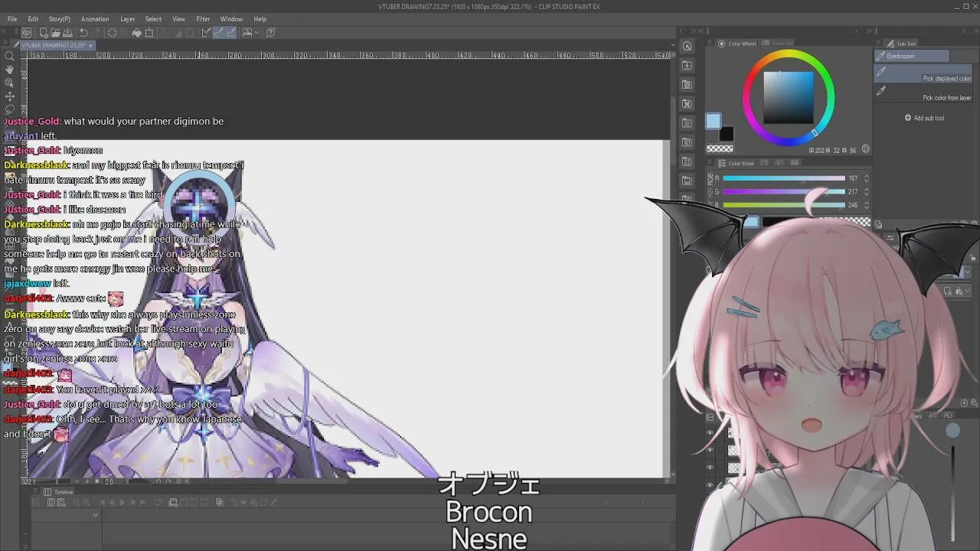
Task: Choose Pick color from layer sub tool
Action: [x=923, y=93]
